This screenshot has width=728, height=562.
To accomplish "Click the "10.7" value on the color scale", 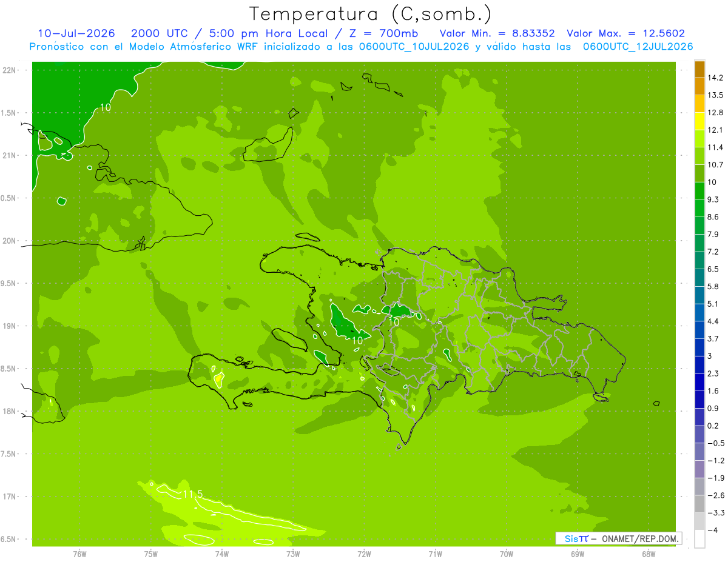I will (x=715, y=165).
